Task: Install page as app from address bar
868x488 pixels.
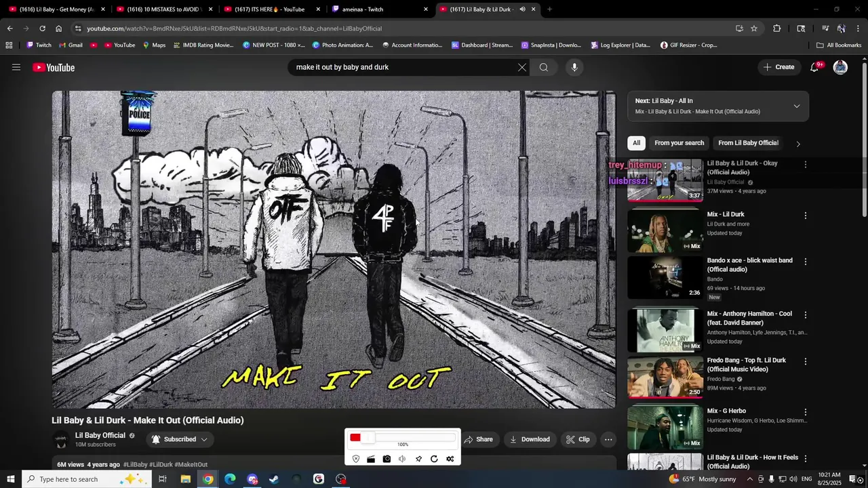Action: pyautogui.click(x=739, y=28)
